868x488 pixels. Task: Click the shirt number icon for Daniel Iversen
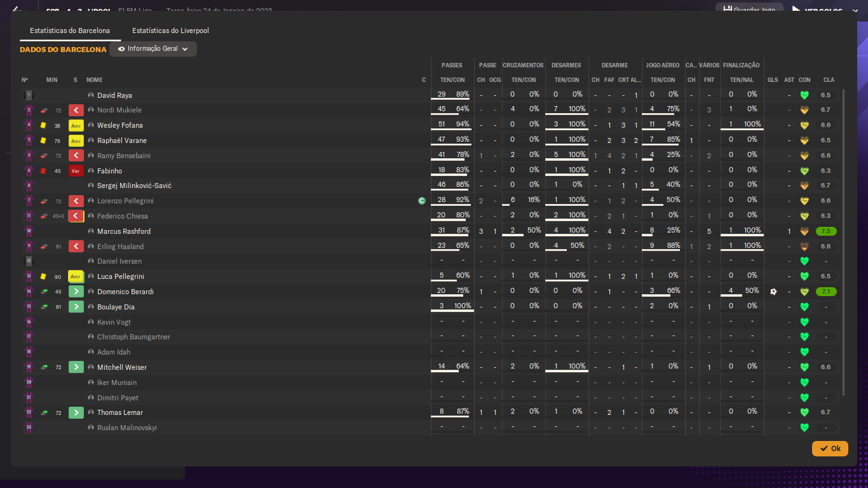coord(28,261)
